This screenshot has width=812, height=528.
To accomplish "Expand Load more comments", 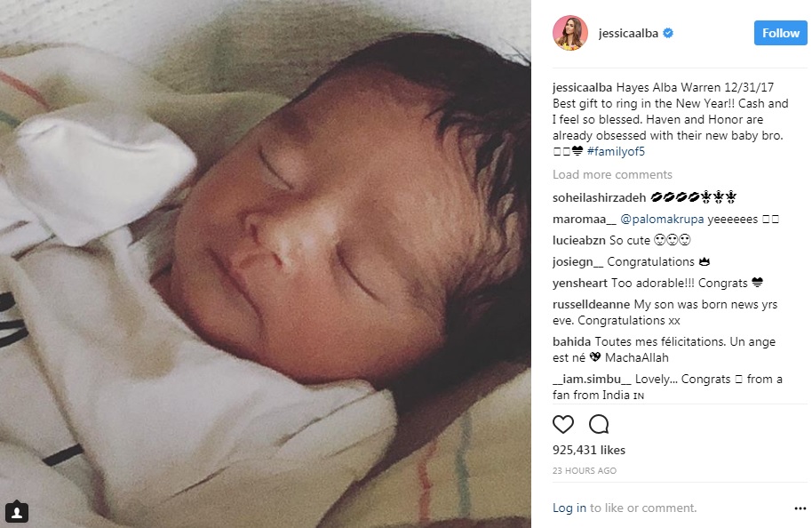I will [612, 174].
